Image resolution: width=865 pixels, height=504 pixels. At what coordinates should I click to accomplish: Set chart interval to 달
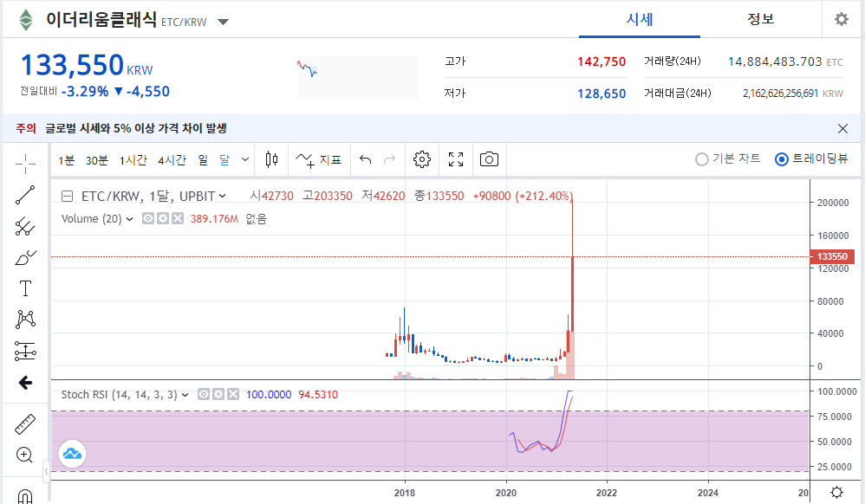point(224,160)
